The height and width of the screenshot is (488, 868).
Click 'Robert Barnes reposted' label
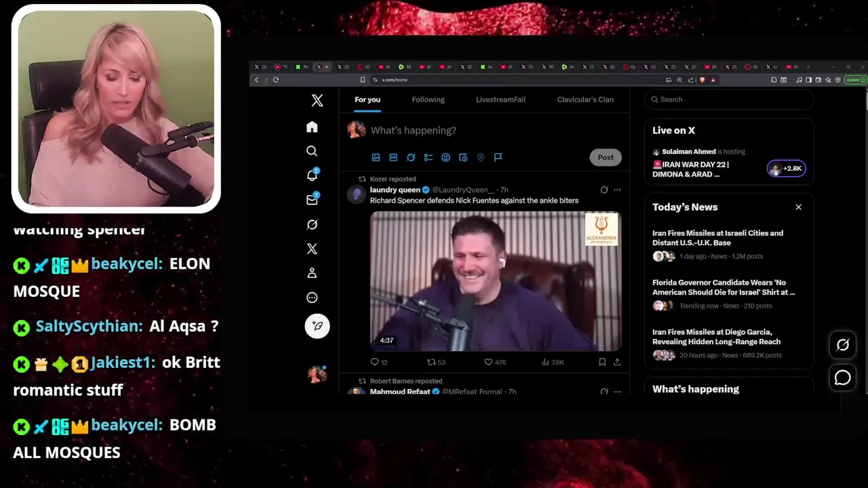[x=406, y=382]
